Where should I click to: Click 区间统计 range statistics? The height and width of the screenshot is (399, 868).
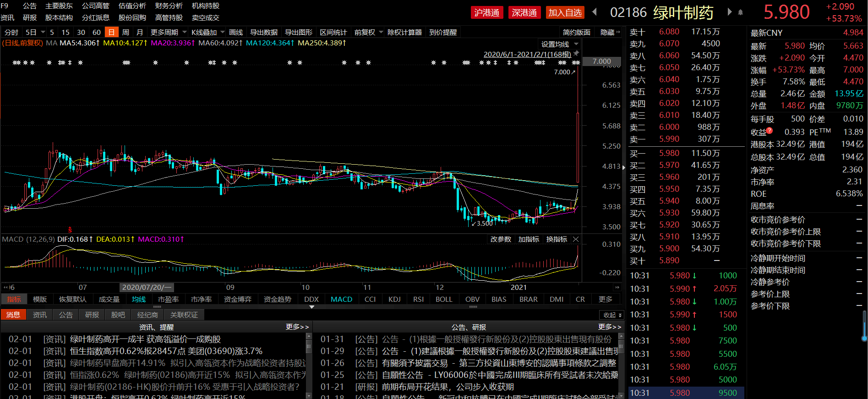[333, 32]
